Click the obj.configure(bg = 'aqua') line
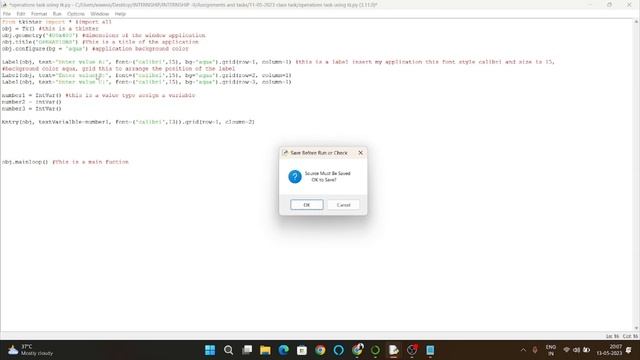 [x=95, y=49]
